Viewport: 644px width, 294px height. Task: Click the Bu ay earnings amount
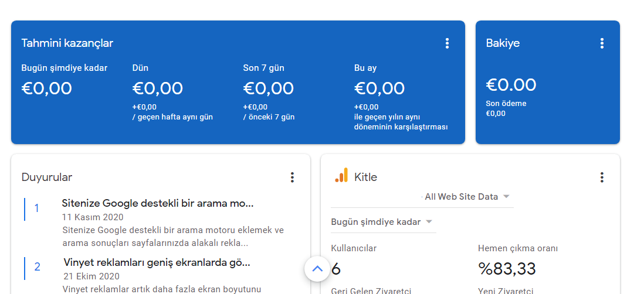pos(379,88)
